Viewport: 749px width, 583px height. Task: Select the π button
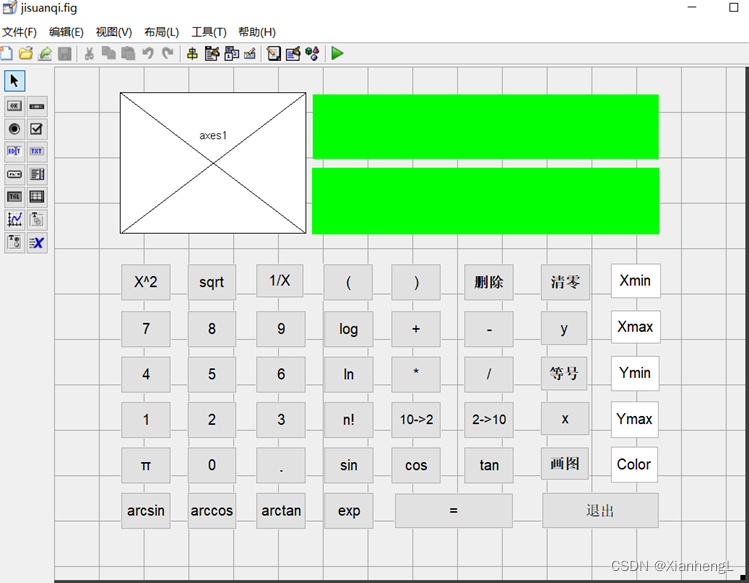click(x=146, y=465)
